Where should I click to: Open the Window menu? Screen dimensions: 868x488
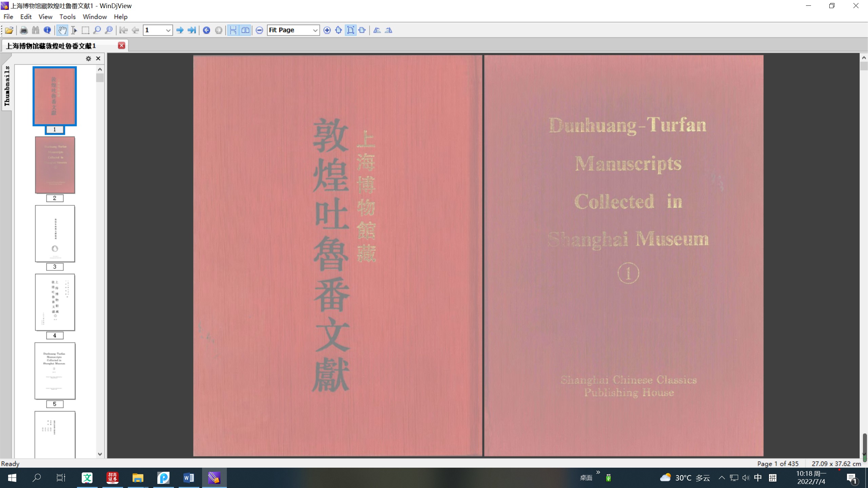95,17
